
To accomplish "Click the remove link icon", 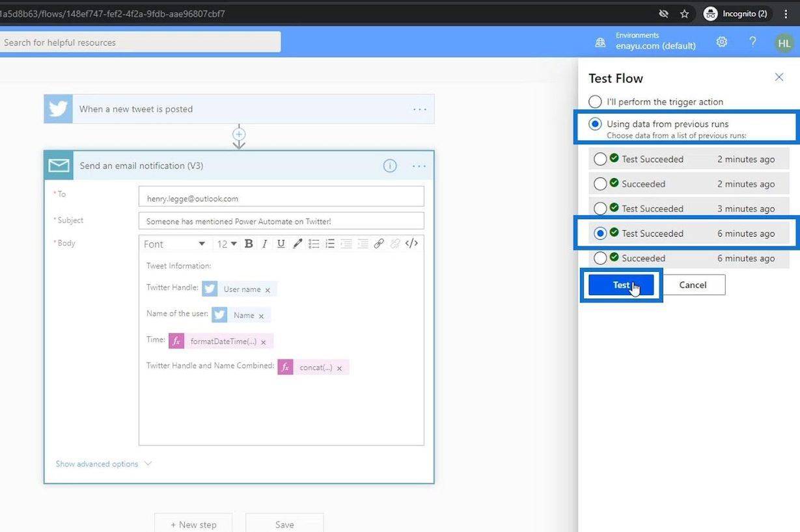I will pos(394,244).
